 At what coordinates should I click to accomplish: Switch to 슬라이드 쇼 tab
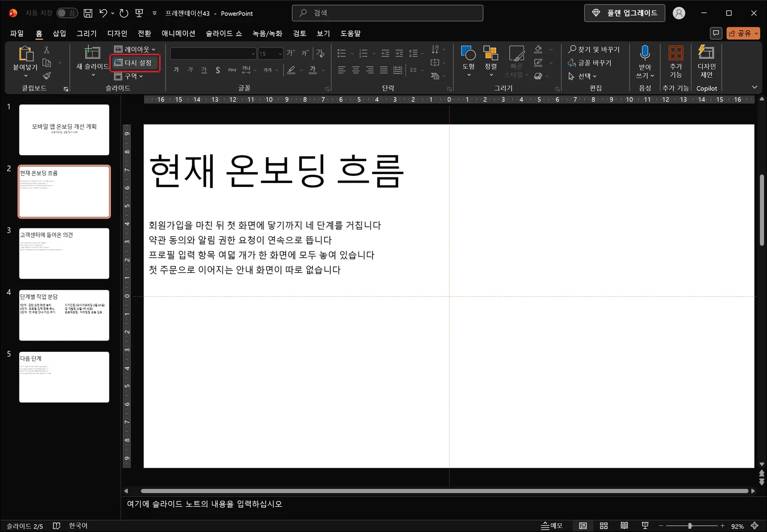click(x=224, y=33)
